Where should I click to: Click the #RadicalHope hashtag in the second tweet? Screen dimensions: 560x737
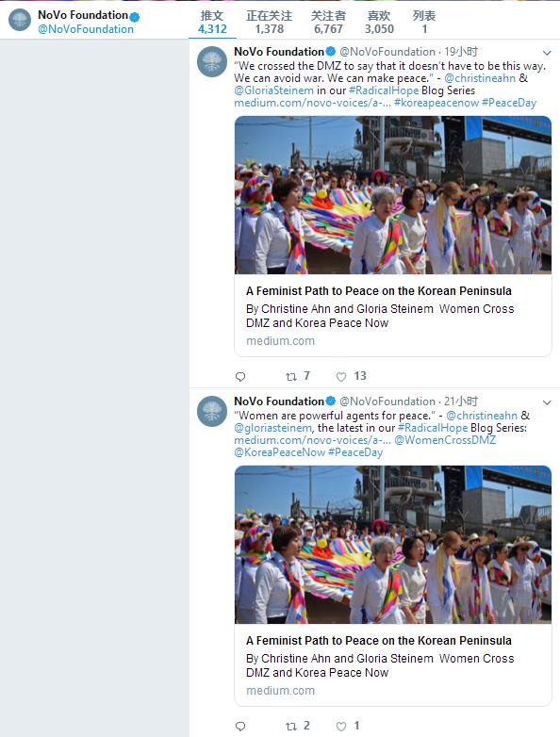click(x=433, y=428)
